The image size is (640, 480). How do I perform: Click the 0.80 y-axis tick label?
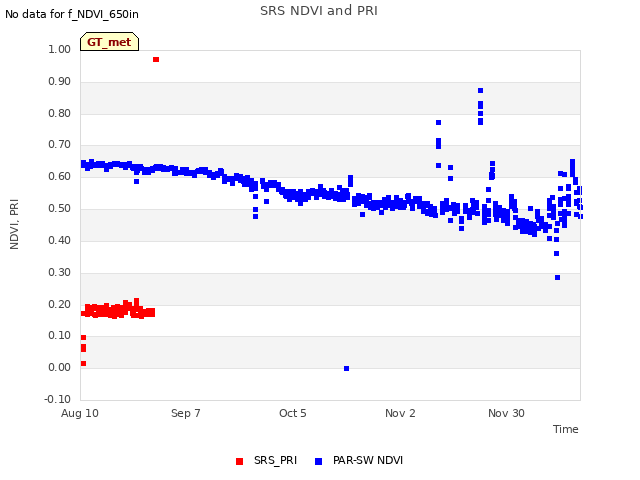click(x=60, y=113)
